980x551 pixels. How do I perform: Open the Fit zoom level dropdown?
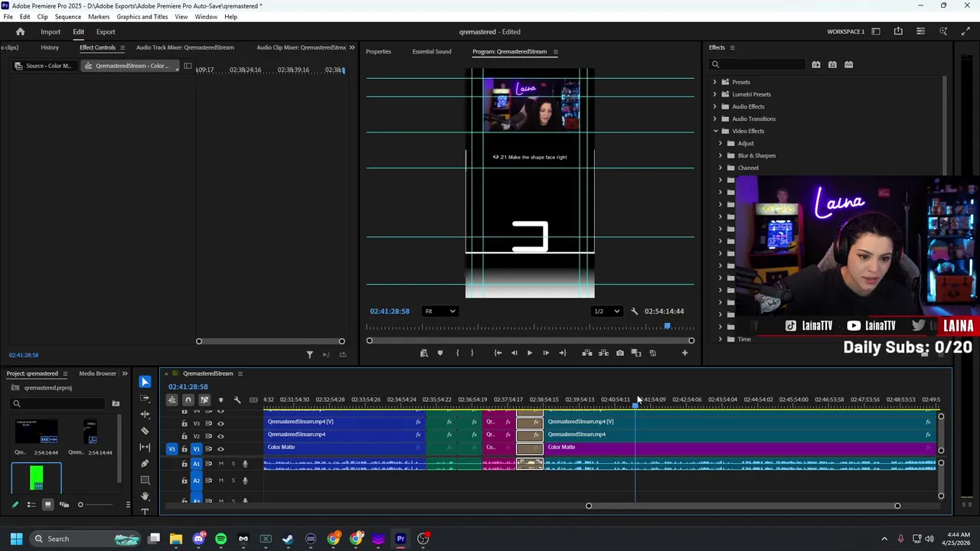pyautogui.click(x=439, y=311)
